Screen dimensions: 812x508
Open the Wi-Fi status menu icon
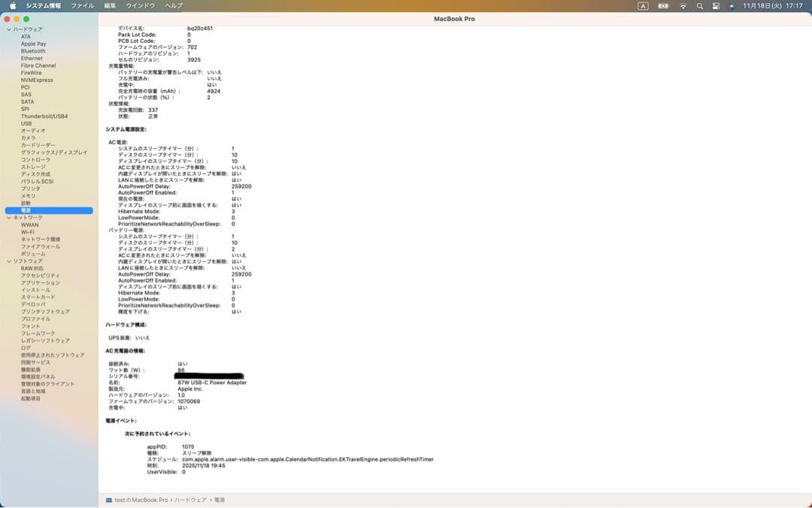683,6
